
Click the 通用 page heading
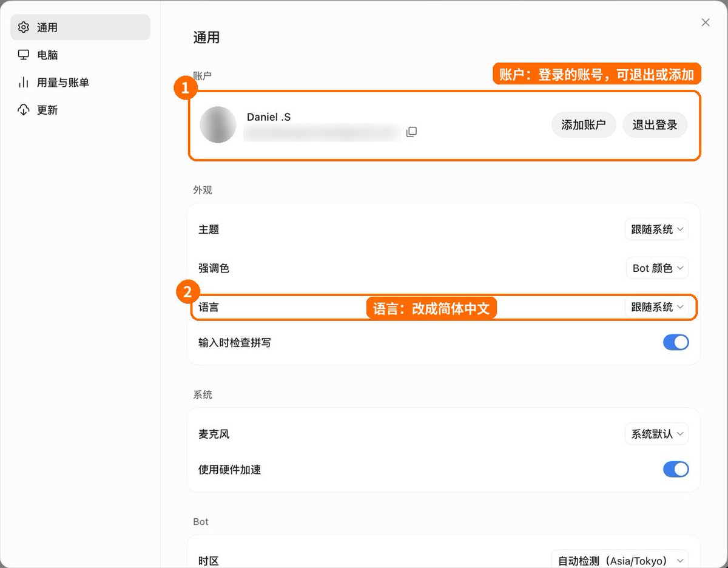[206, 38]
